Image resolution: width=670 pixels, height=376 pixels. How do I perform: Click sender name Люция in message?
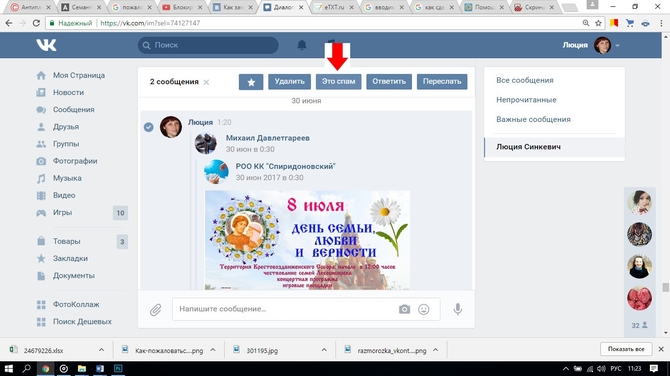200,122
